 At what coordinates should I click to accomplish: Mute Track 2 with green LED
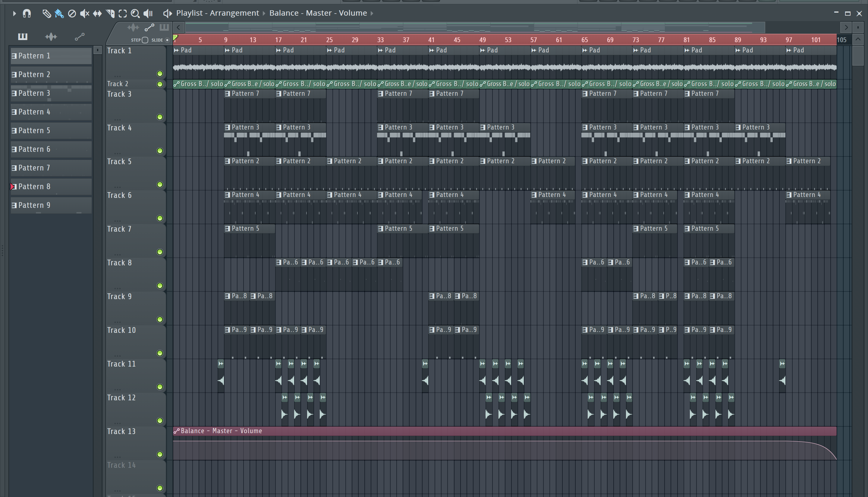(x=159, y=84)
